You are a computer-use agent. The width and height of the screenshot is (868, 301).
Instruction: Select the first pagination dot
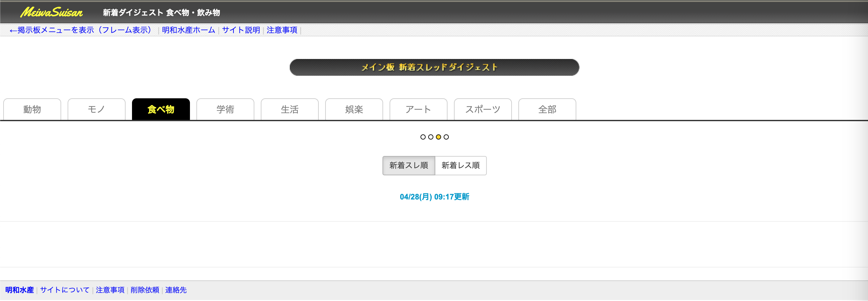tap(423, 137)
